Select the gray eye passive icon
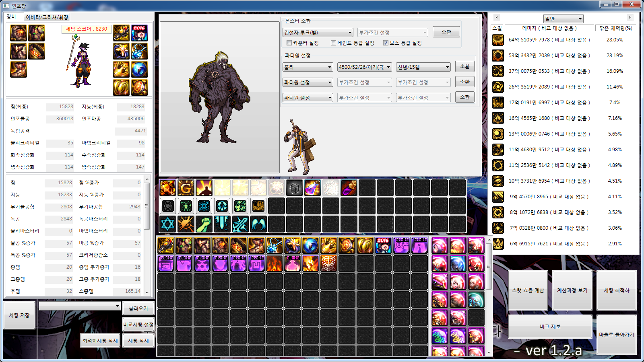The width and height of the screenshot is (644, 362). pos(168,206)
